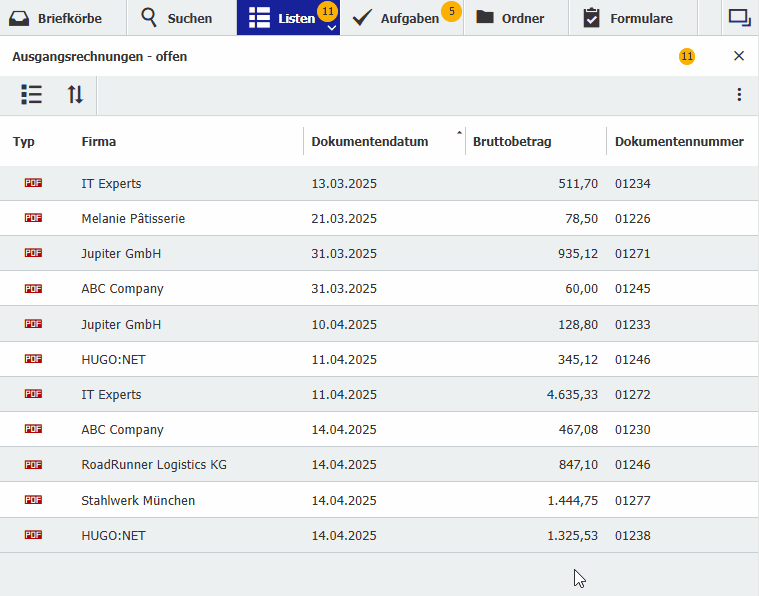Select the invoice row with number 01272

(x=380, y=395)
